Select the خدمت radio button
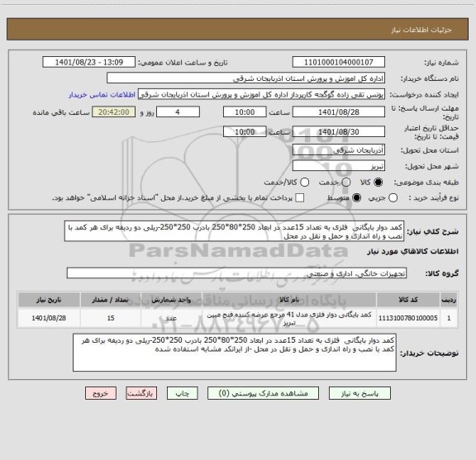Viewport: 476px width, 460px height. pyautogui.click(x=346, y=183)
